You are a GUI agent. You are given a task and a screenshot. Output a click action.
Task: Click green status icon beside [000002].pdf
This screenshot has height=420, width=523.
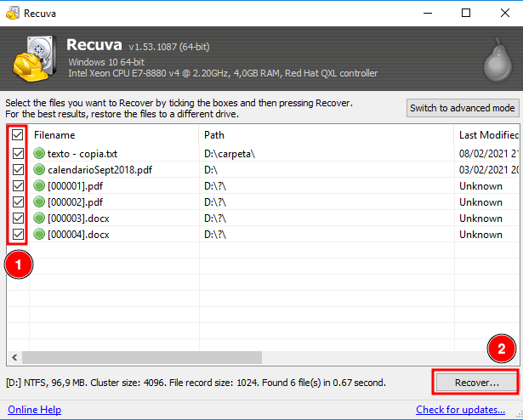tap(39, 202)
